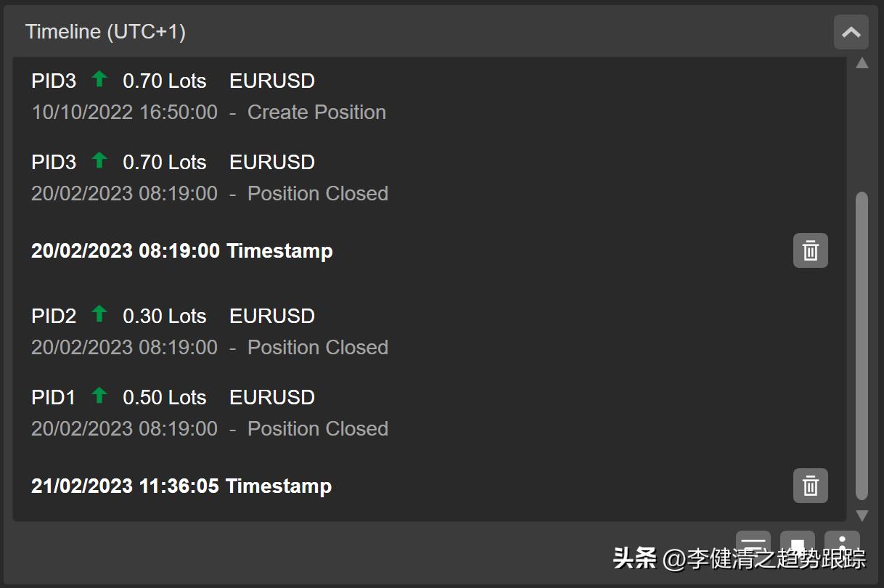
Task: Click the green arrow on PID3 Position Closed
Action: point(99,161)
